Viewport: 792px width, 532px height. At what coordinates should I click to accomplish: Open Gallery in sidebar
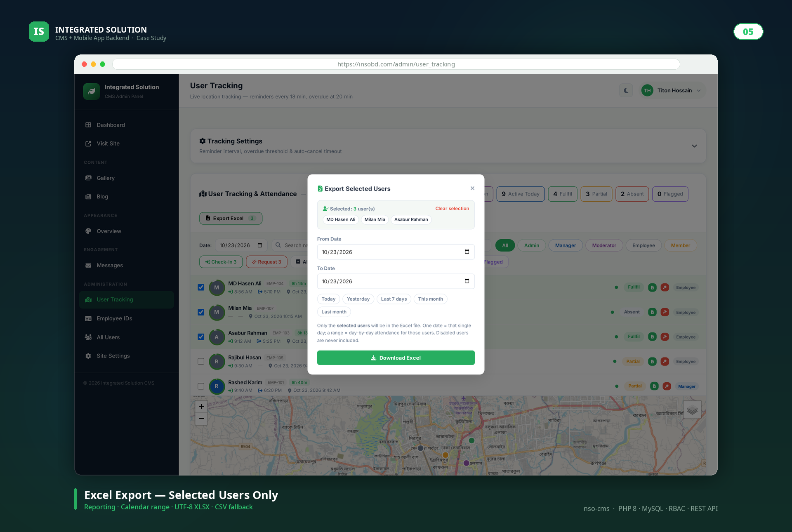point(126,178)
